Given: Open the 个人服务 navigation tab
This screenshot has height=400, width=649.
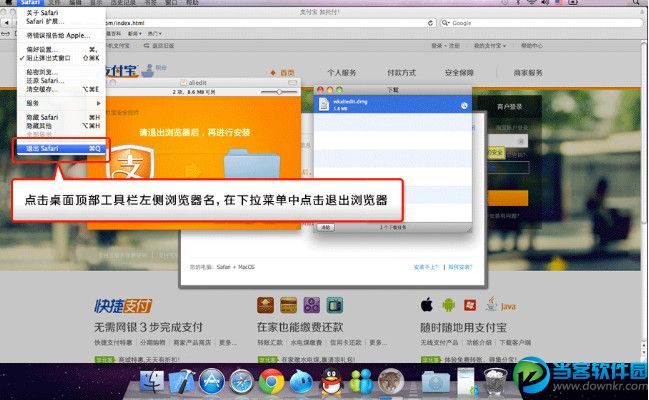Looking at the screenshot, I should coord(341,72).
